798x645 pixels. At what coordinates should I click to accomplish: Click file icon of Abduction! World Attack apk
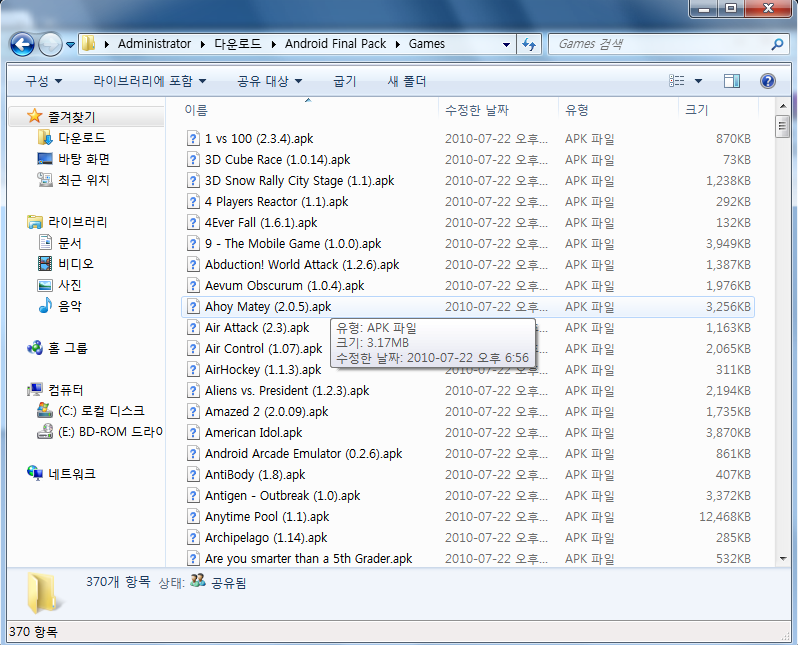[193, 265]
